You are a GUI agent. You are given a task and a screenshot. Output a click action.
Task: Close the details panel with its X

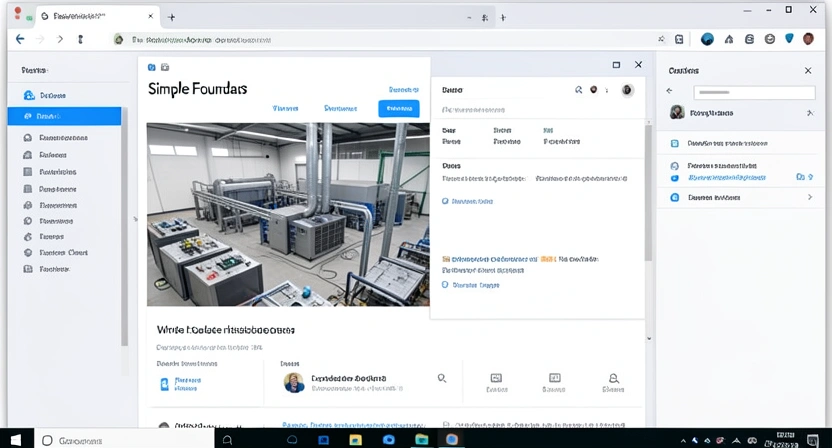point(638,65)
